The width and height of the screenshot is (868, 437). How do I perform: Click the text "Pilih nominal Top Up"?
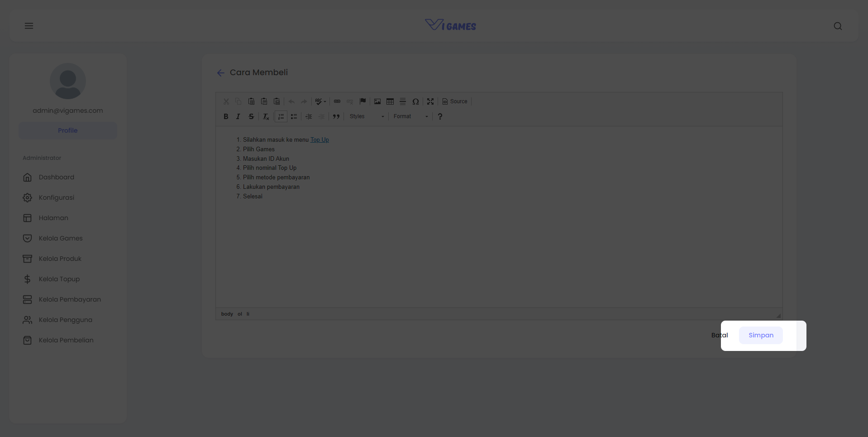[270, 168]
